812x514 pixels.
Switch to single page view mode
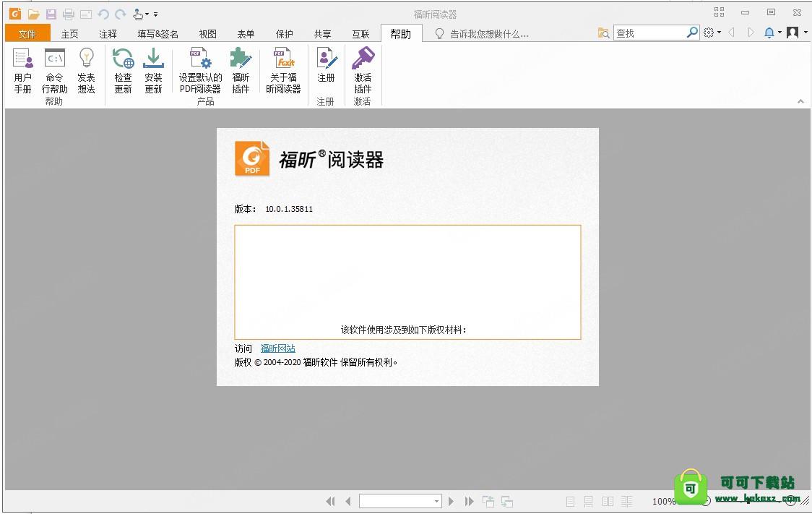click(569, 501)
